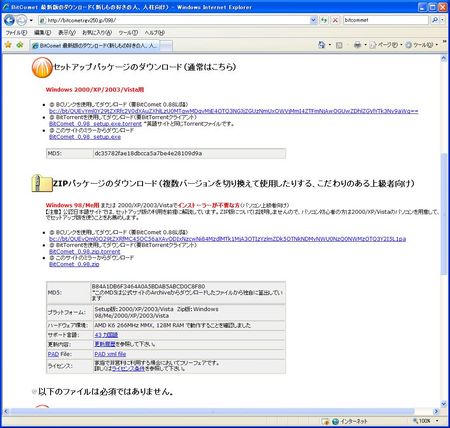Open the BC link for setup package
Screen dimensions: 450x428
click(233, 111)
